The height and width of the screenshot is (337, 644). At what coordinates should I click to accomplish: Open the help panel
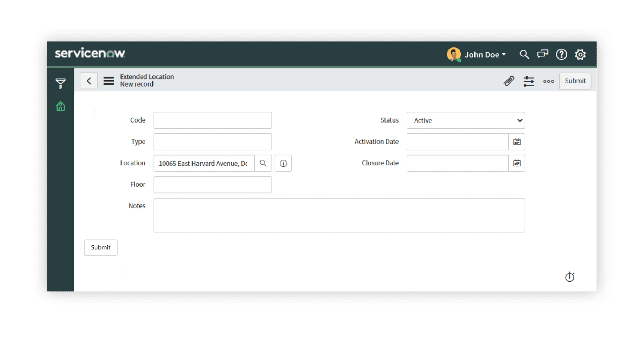(562, 54)
